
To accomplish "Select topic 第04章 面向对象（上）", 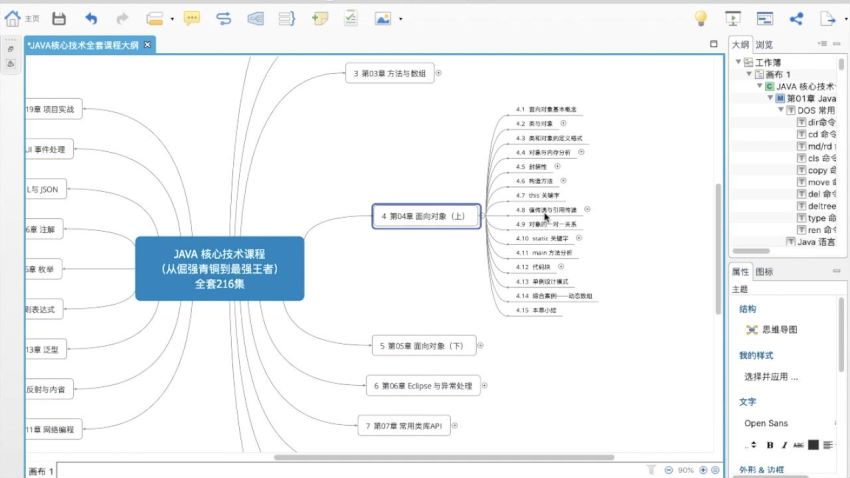I will pos(426,216).
